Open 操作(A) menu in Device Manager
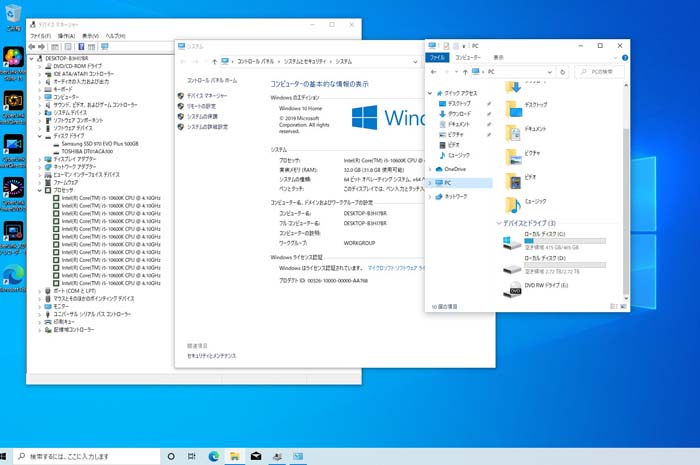 [67, 36]
